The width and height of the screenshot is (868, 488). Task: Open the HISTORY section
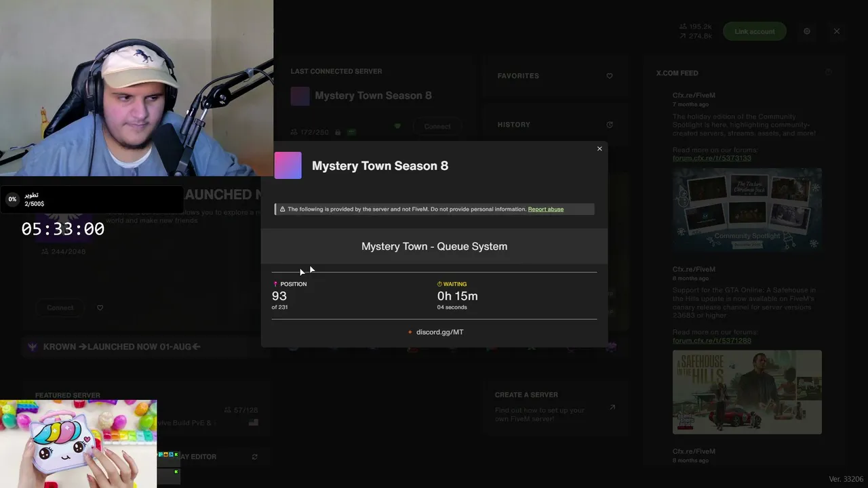(555, 125)
